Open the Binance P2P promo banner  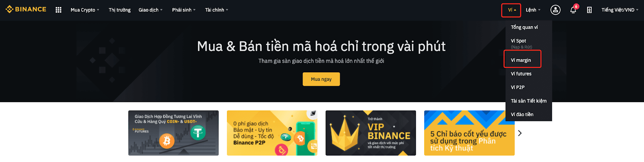click(272, 133)
